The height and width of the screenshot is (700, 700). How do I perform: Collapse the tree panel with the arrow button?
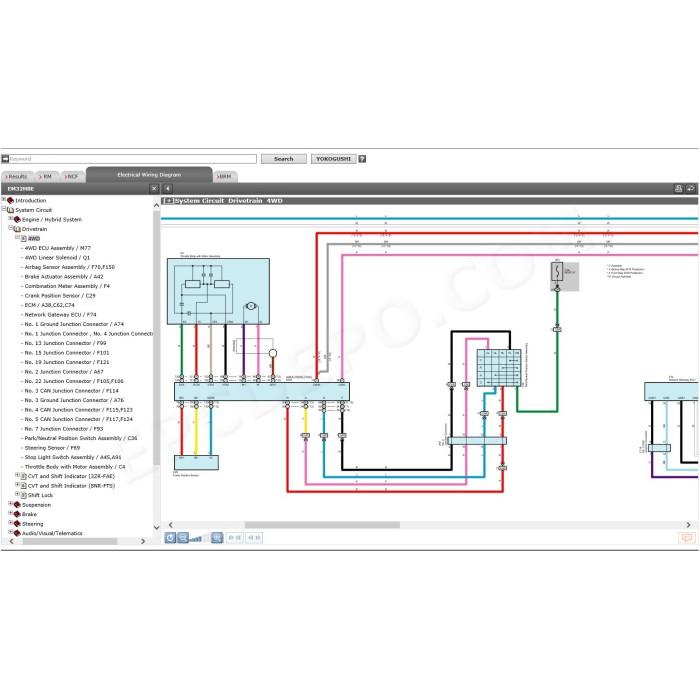pos(167,189)
